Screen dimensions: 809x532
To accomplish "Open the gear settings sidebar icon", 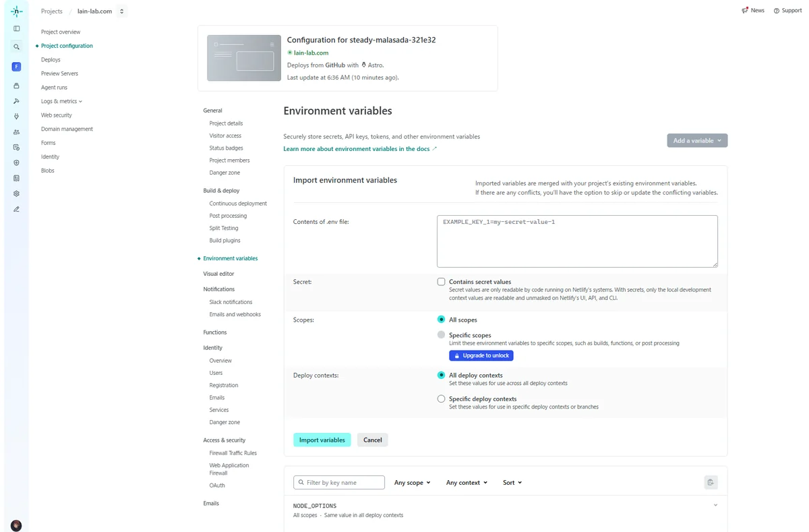I will click(x=16, y=194).
